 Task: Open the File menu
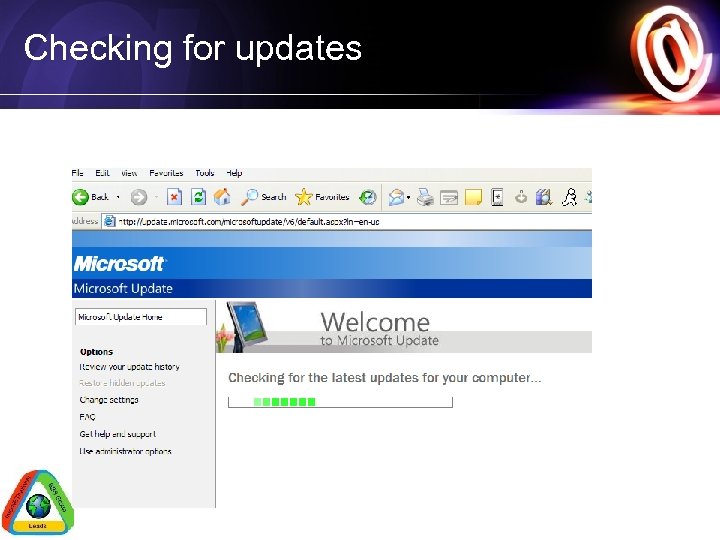(x=77, y=173)
